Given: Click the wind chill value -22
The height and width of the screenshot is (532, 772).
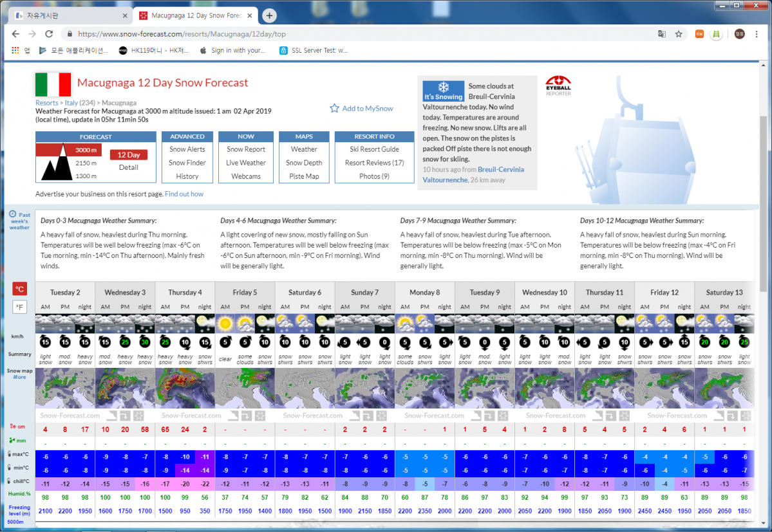Looking at the screenshot, I should pos(205,484).
